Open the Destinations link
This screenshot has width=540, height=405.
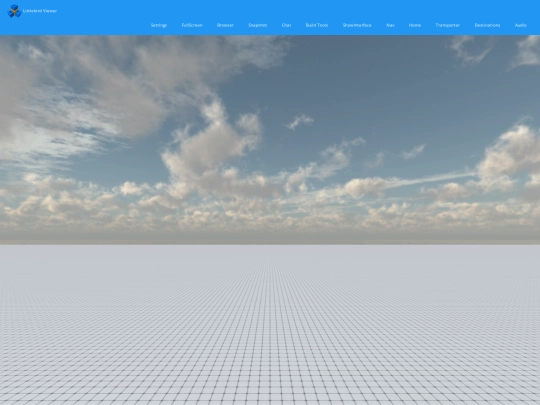[487, 25]
